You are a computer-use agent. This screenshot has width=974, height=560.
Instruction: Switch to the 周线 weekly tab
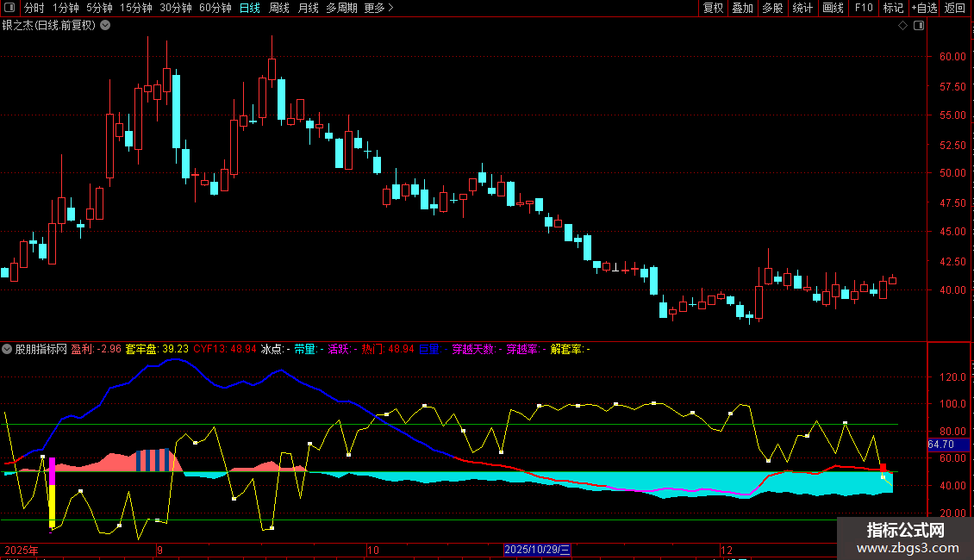point(279,9)
